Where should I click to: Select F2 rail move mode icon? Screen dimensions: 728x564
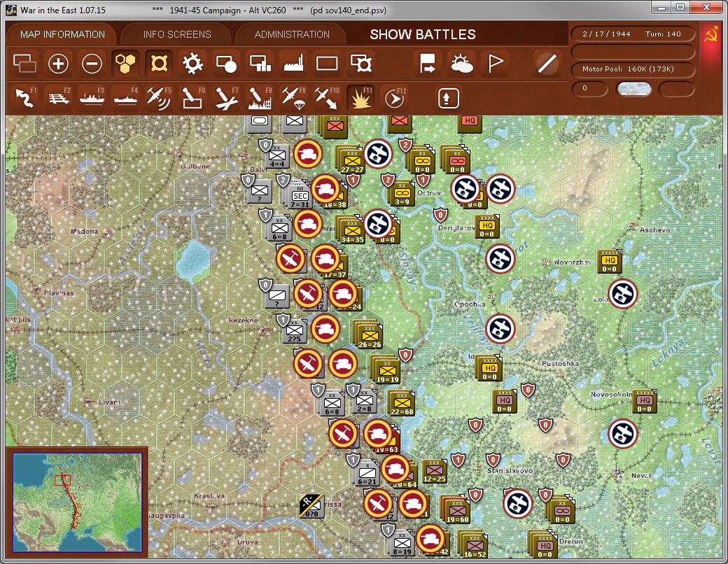(59, 97)
